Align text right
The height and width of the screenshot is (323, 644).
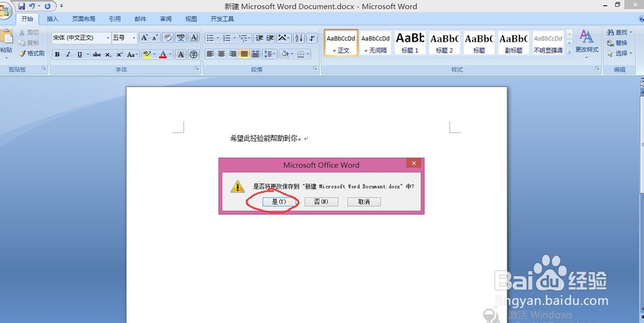pyautogui.click(x=233, y=54)
